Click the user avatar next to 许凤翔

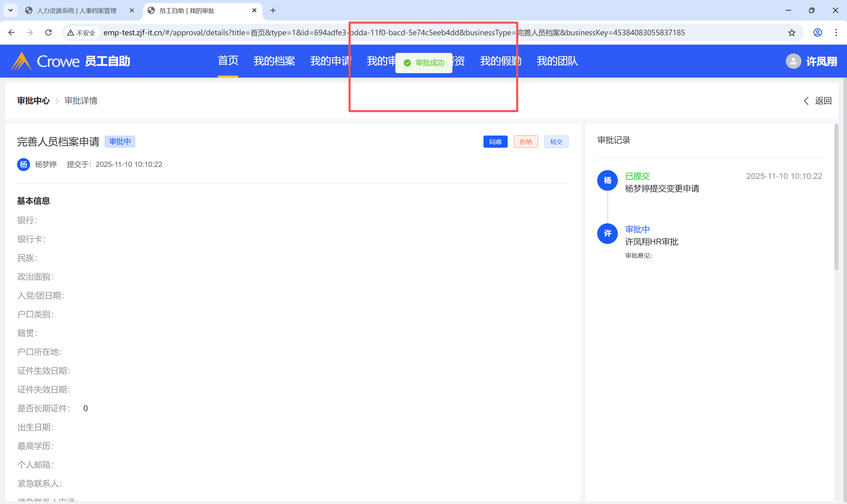point(793,61)
